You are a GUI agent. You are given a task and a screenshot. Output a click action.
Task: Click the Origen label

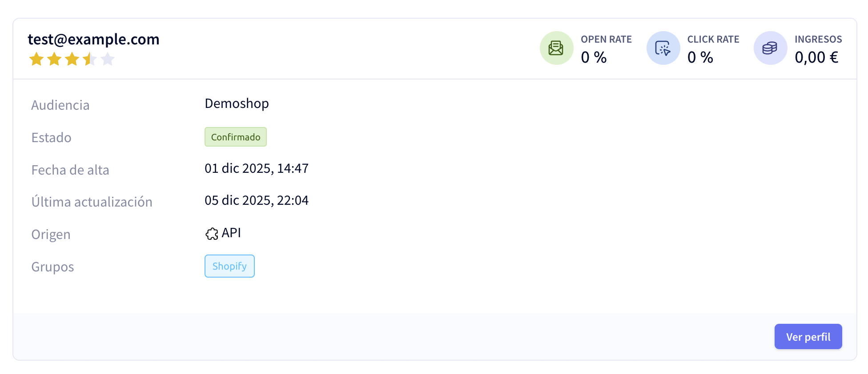(51, 235)
